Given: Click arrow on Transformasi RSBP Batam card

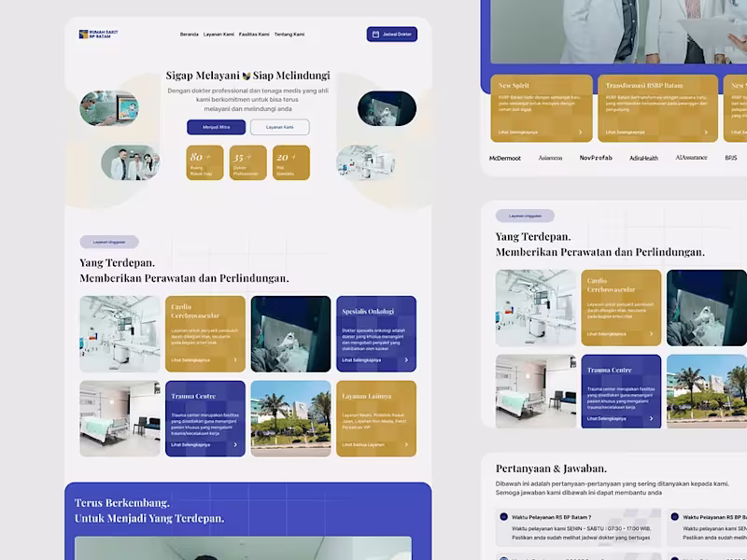Looking at the screenshot, I should click(706, 133).
